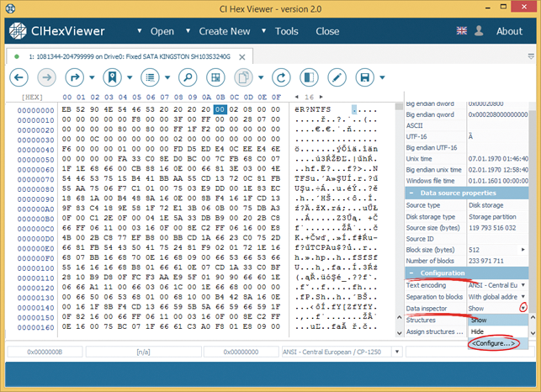Open the Create New menu
Image resolution: width=541 pixels, height=392 pixels.
tap(225, 31)
